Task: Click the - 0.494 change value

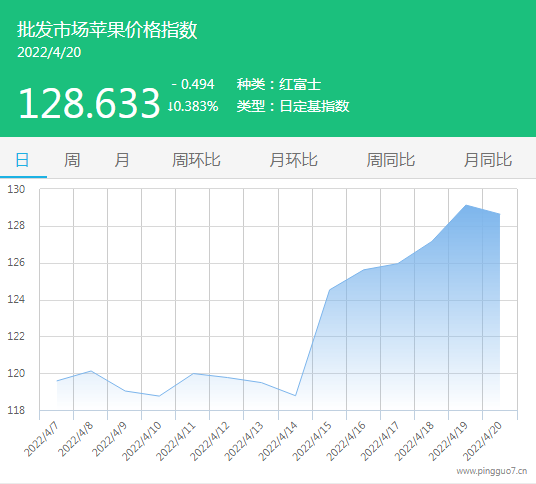Action: [193, 84]
